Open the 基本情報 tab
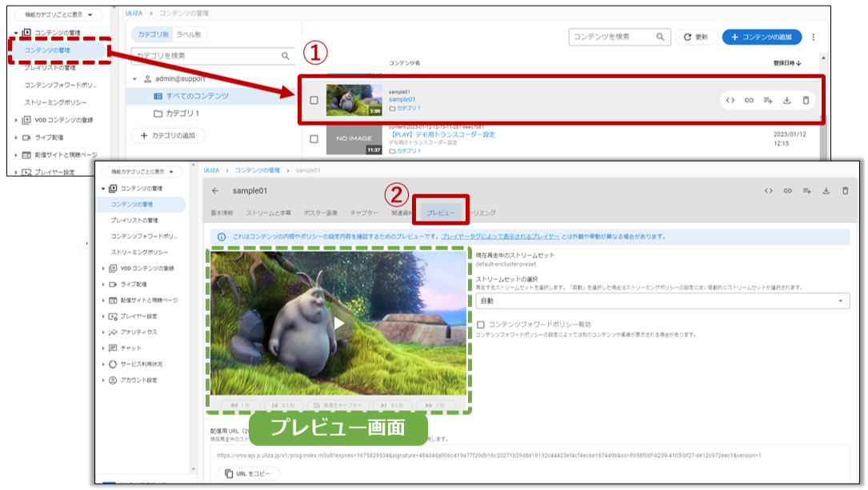868x490 pixels. pyautogui.click(x=222, y=213)
